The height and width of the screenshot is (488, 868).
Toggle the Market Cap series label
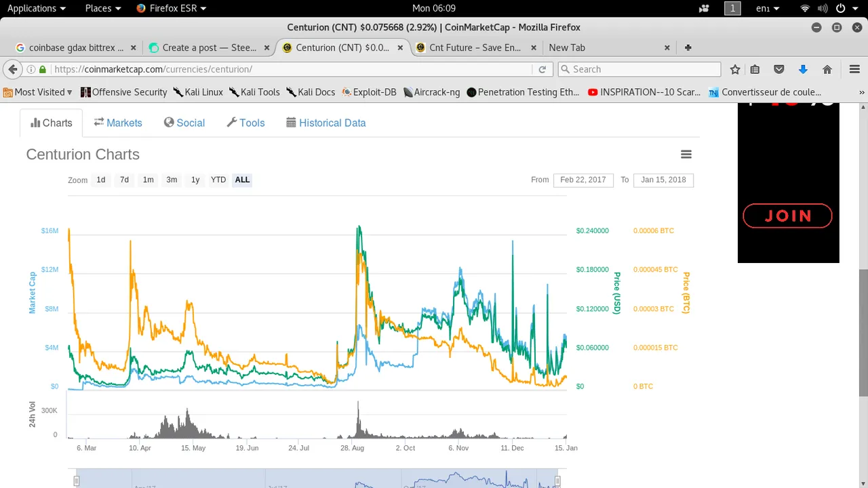32,293
